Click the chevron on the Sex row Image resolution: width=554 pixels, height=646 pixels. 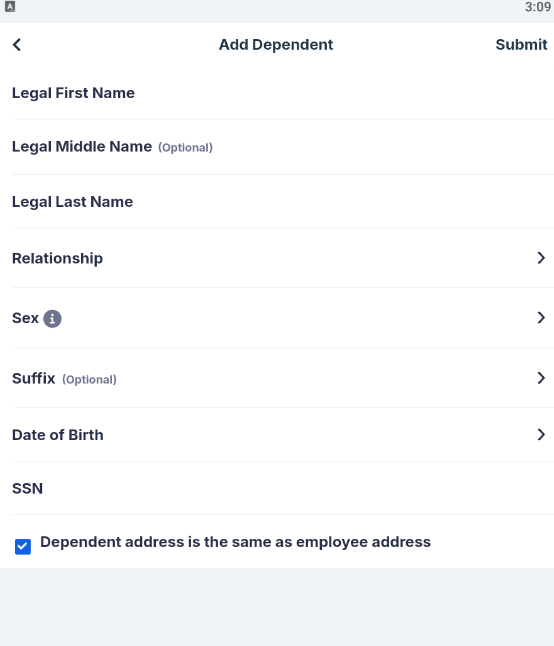(x=541, y=318)
